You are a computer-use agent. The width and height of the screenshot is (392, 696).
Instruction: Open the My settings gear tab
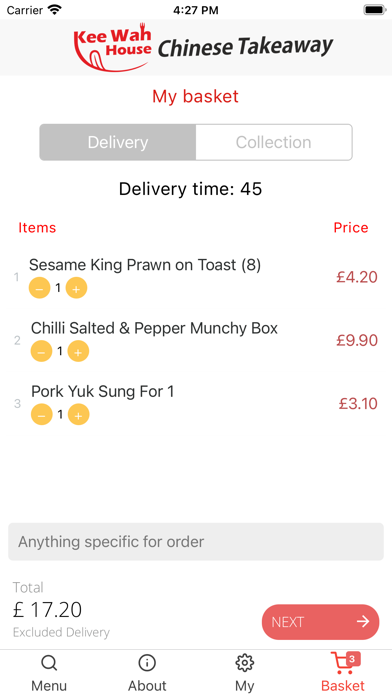tap(245, 673)
